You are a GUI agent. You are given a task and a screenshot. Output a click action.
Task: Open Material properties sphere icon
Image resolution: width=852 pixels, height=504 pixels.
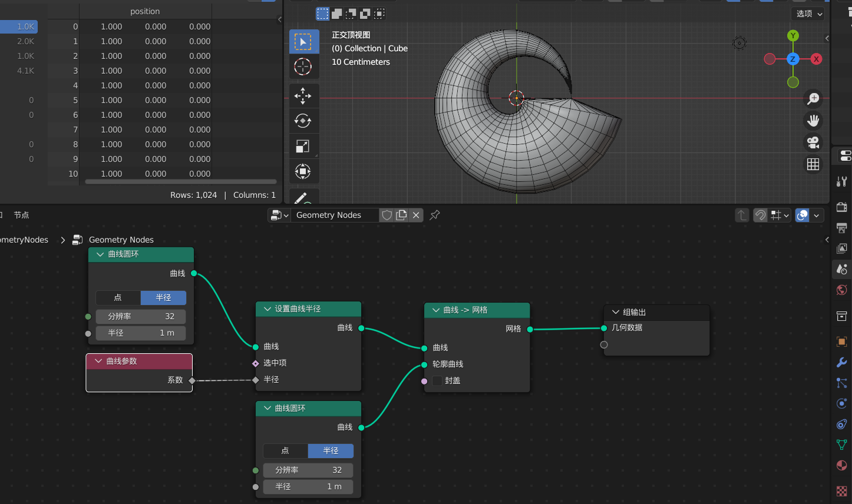point(842,465)
